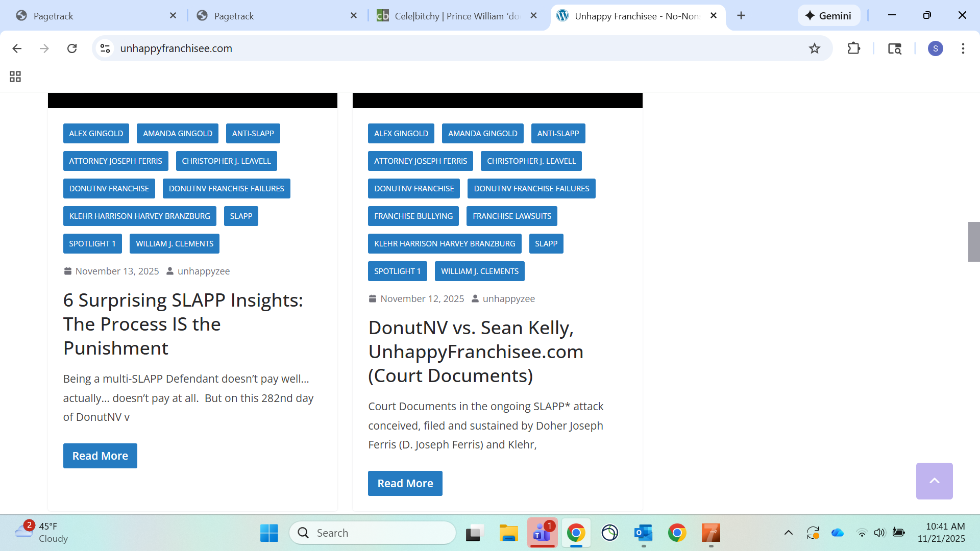The height and width of the screenshot is (551, 980).
Task: Read More on SLAPP Insights article
Action: [100, 456]
